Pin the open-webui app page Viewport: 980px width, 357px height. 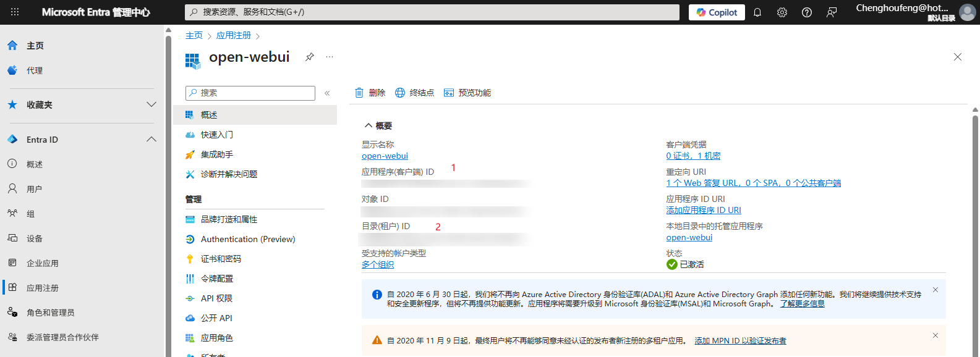click(310, 57)
